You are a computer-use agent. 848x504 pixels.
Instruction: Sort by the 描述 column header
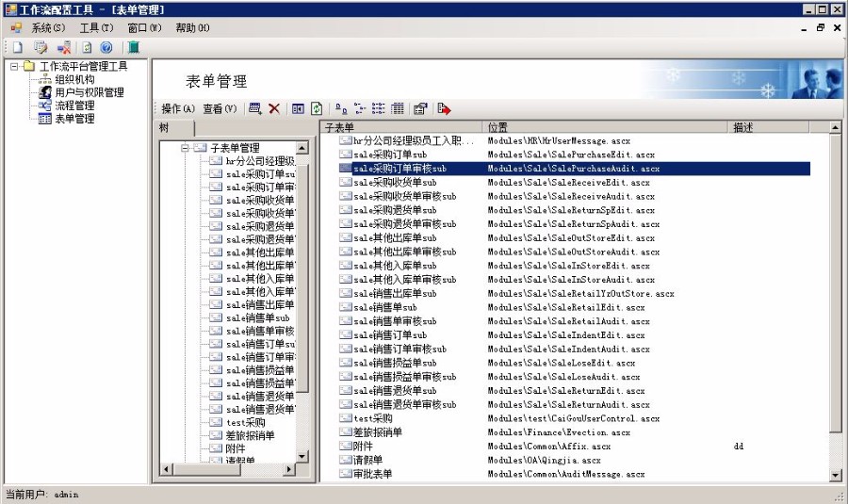tap(769, 127)
